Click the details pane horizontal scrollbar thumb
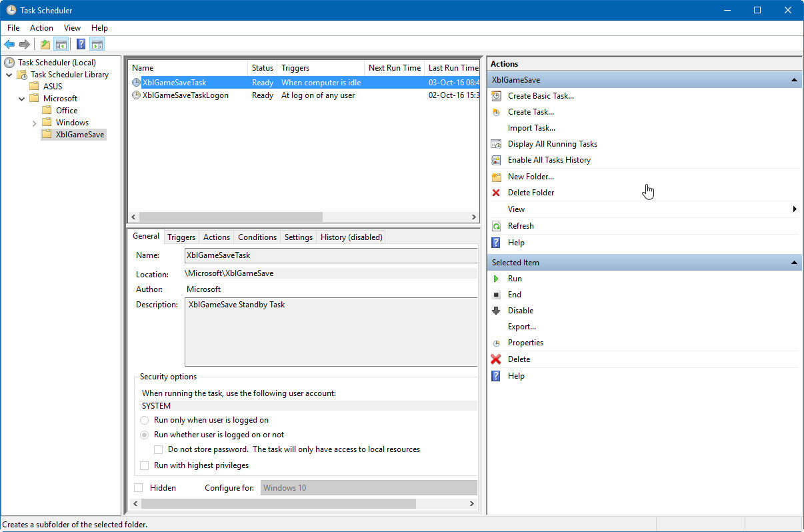804x532 pixels. [278, 504]
